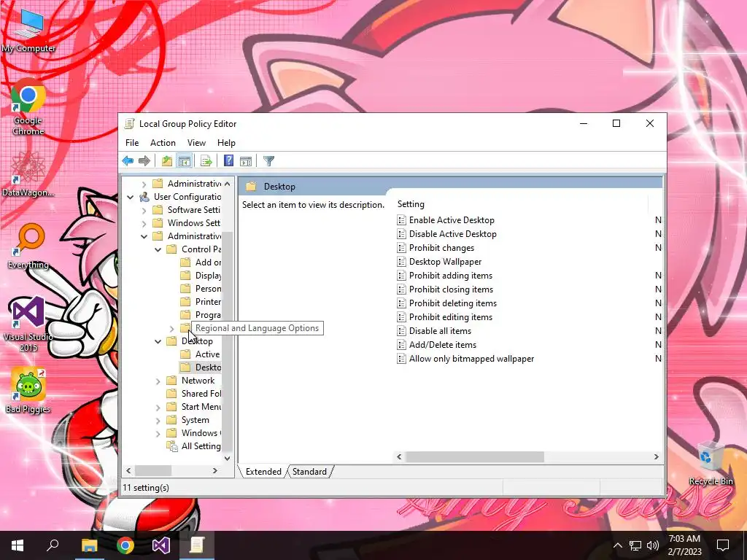Screen dimensions: 747x560
Task: Select the My Computer desktop icon
Action: coord(28,31)
